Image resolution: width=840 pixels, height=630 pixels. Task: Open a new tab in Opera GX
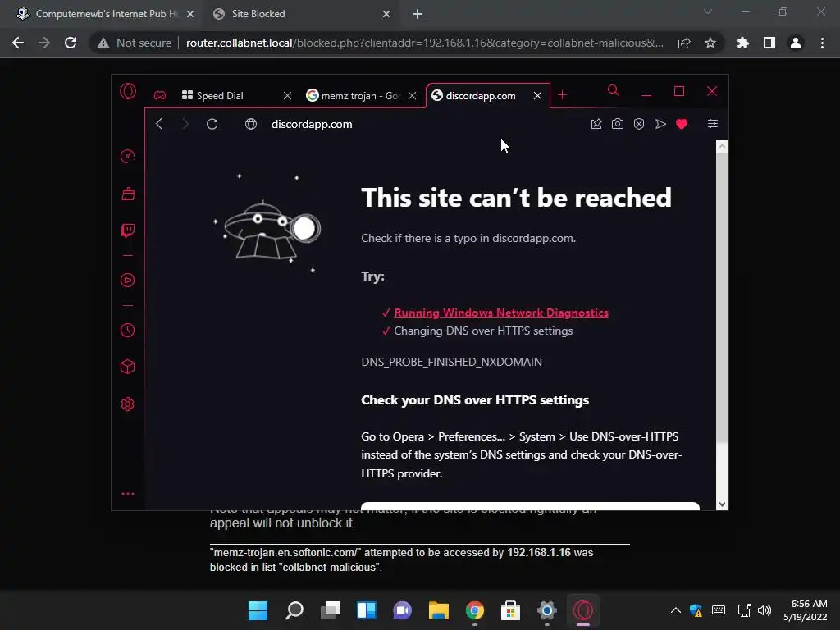click(x=562, y=95)
